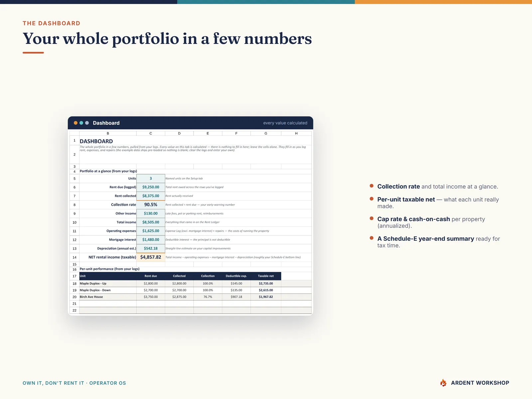Click the Rent collected value $8,375.00
The height and width of the screenshot is (399, 532).
pyautogui.click(x=151, y=196)
